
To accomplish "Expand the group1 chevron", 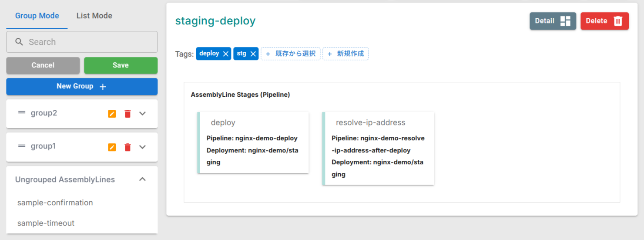I will coord(142,147).
